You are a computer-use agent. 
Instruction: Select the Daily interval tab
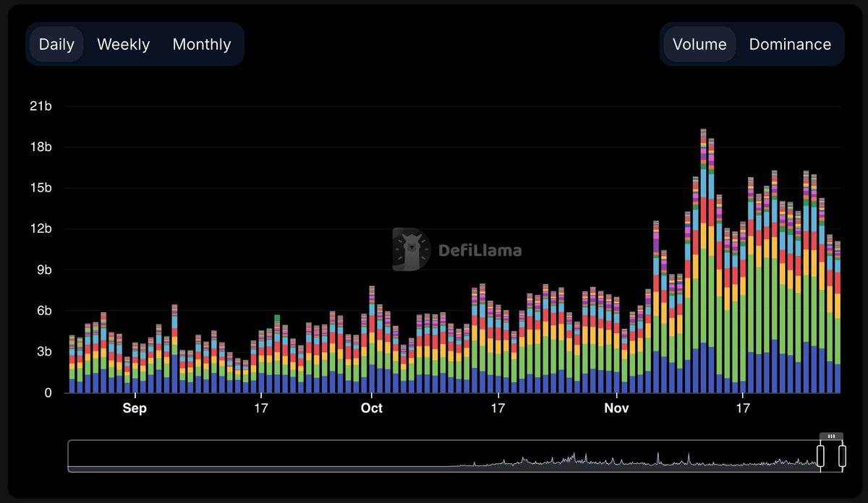coord(56,44)
